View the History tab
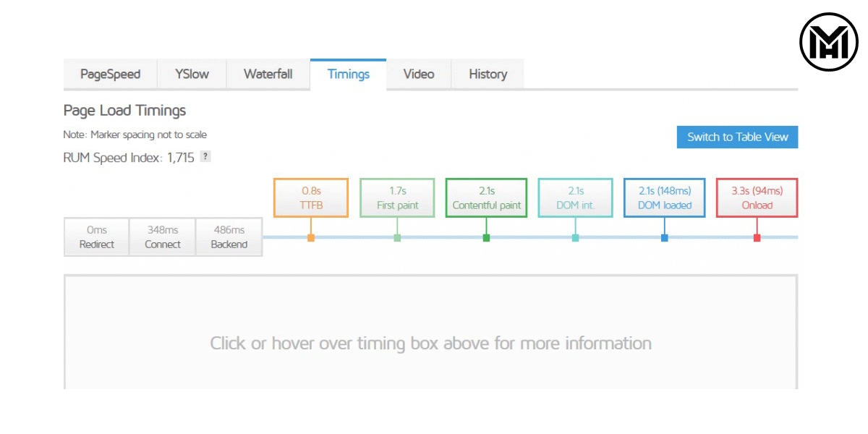Image resolution: width=868 pixels, height=434 pixels. (488, 74)
